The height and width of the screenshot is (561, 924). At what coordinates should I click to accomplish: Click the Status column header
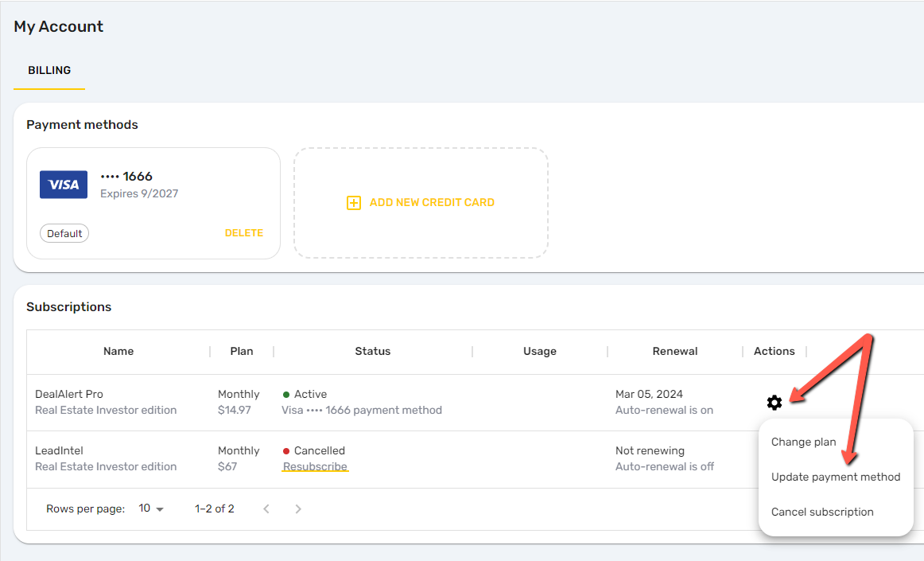372,351
